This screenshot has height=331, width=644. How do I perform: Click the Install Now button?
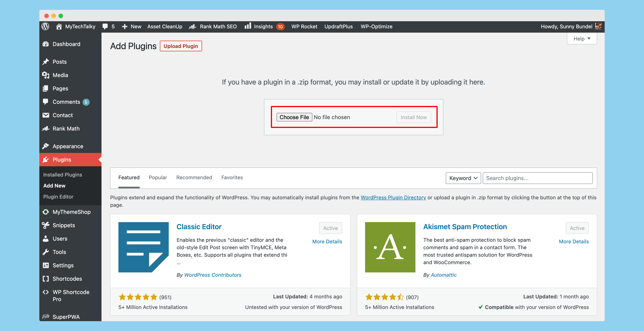(x=413, y=117)
